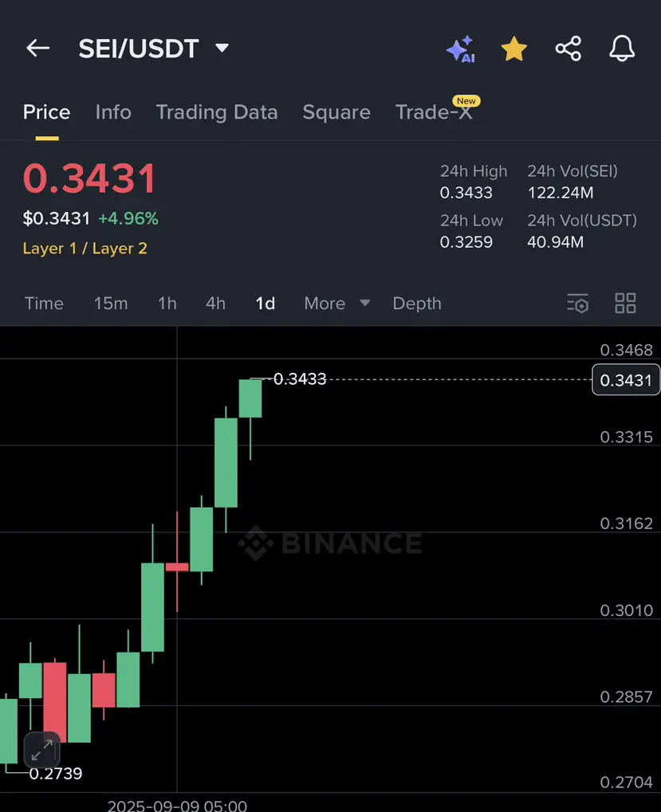Select the 4h chart interval
The height and width of the screenshot is (812, 661).
coord(215,304)
